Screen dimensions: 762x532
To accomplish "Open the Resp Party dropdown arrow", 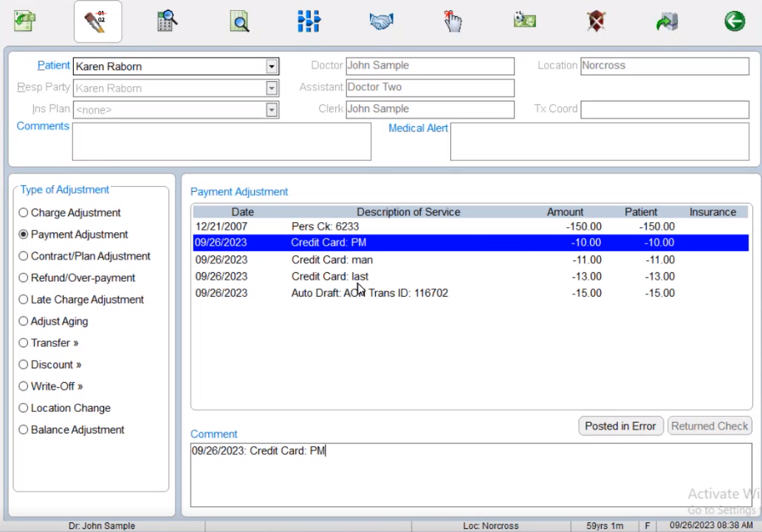I will click(x=272, y=89).
